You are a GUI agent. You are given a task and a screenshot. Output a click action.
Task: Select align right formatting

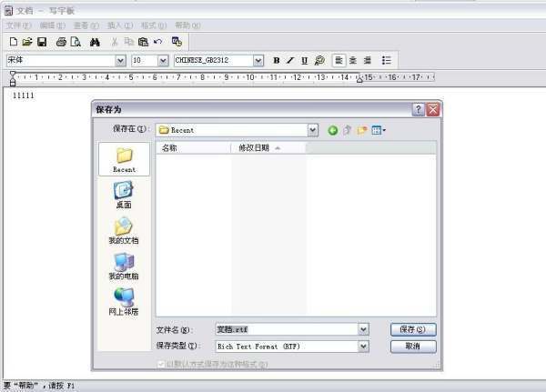[367, 61]
